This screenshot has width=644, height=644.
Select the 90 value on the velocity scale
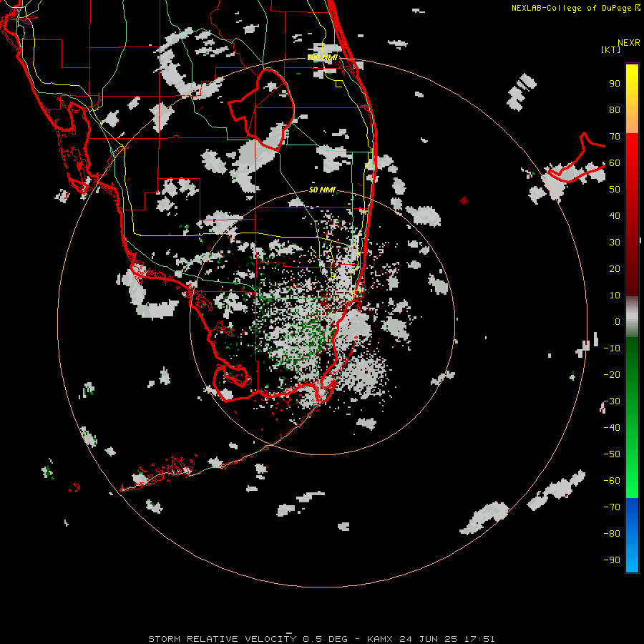pos(615,84)
